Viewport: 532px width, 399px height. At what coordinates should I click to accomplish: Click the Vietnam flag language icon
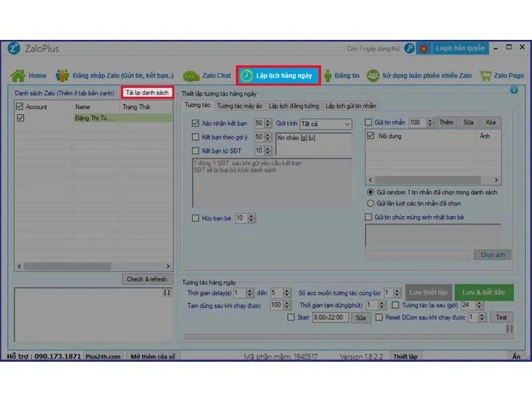[x=424, y=49]
